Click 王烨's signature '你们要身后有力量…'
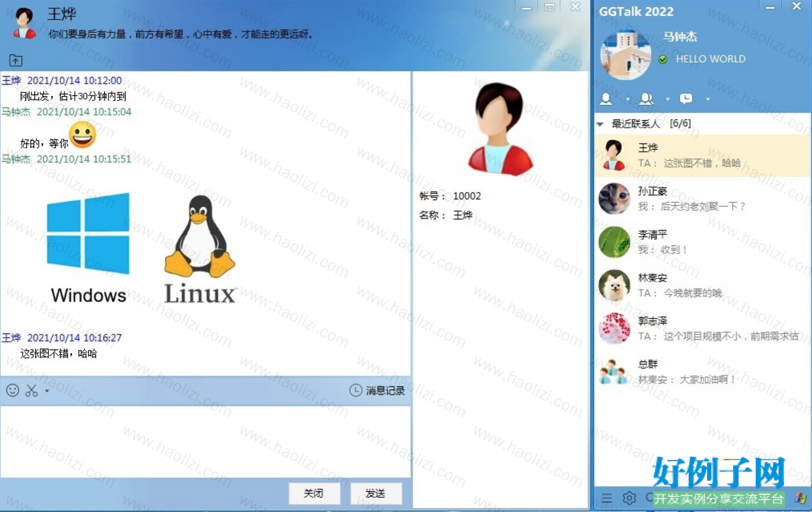 coord(181,34)
